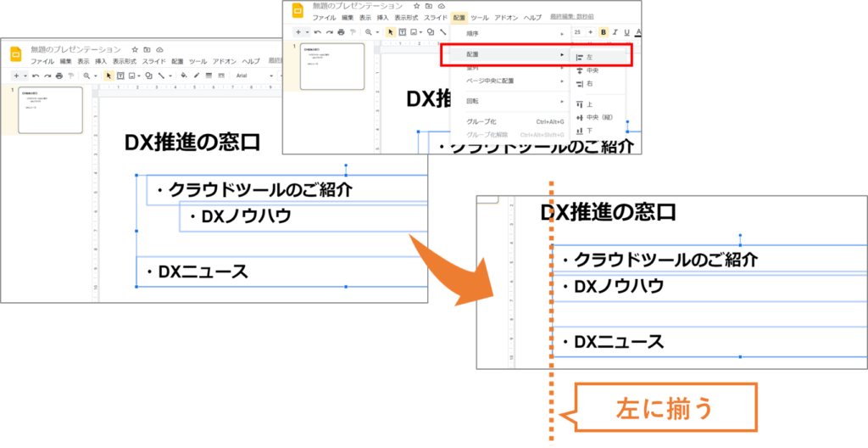Click Undo in the window with 配置 menu open
The image size is (868, 448).
click(318, 32)
